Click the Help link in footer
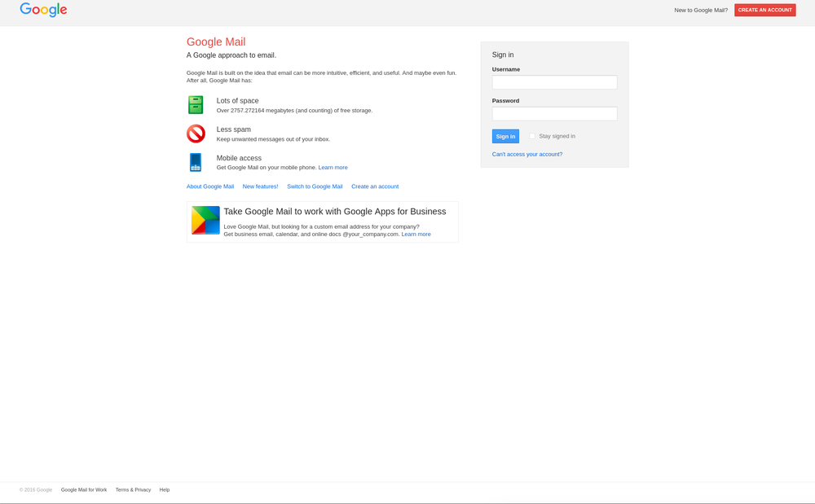Screen dimensions: 815x504 (165, 490)
